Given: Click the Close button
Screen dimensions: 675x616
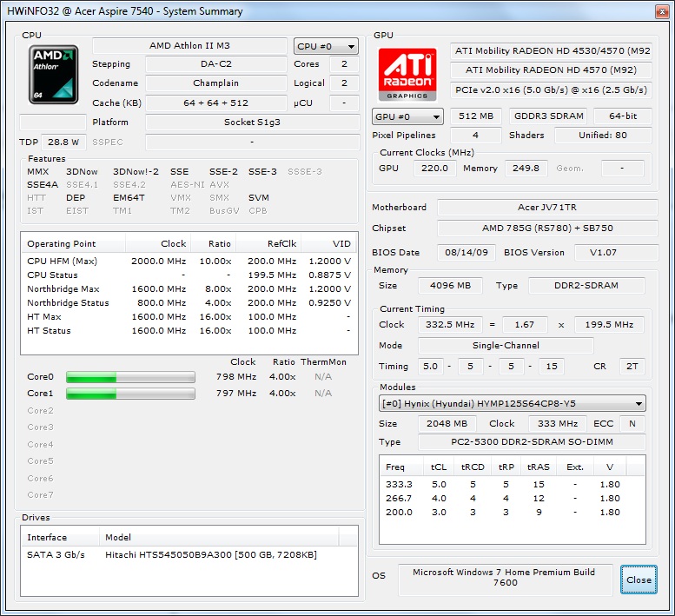Looking at the screenshot, I should (639, 580).
